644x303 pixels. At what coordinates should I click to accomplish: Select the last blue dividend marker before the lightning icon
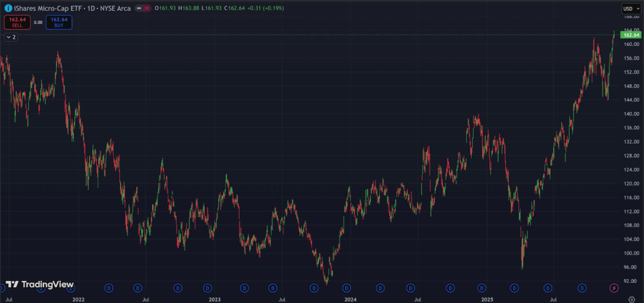tap(584, 288)
